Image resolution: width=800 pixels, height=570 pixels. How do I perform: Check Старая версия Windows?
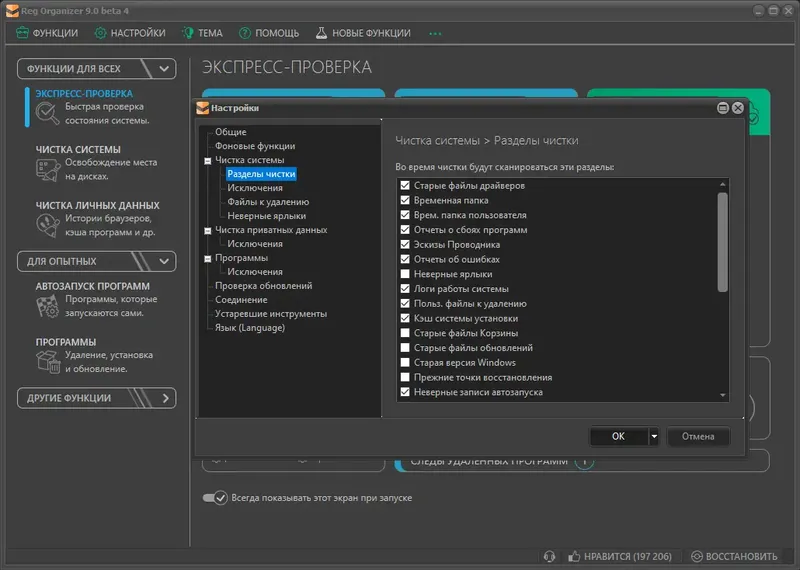pyautogui.click(x=405, y=362)
